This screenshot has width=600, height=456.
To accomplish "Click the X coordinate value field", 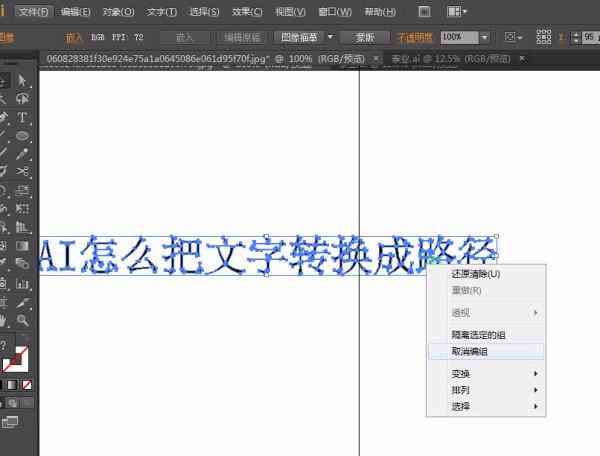I will pyautogui.click(x=591, y=37).
